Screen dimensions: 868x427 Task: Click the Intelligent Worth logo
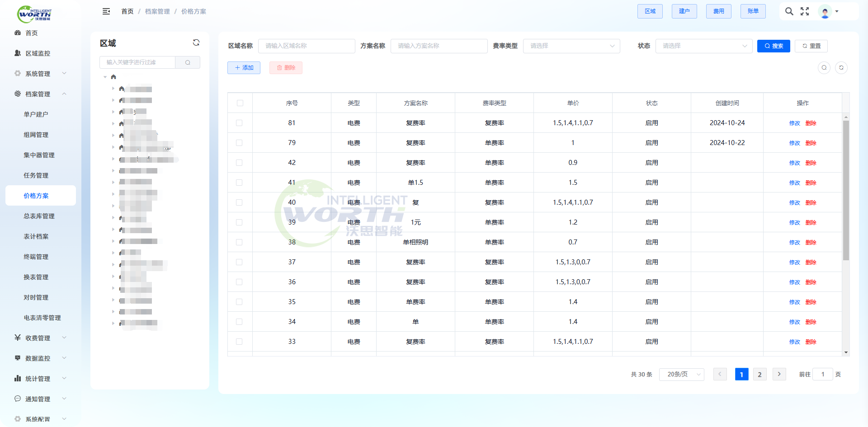(34, 14)
